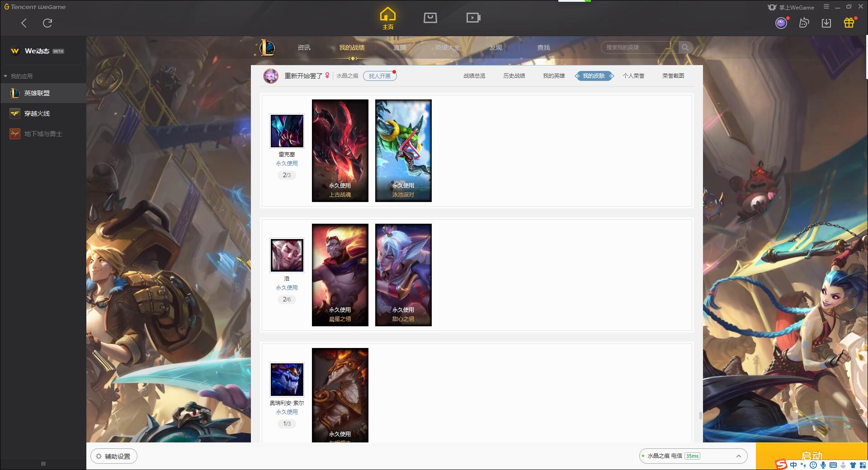The image size is (868, 470).
Task: Select 穿越火线 in the sidebar
Action: coord(43,113)
